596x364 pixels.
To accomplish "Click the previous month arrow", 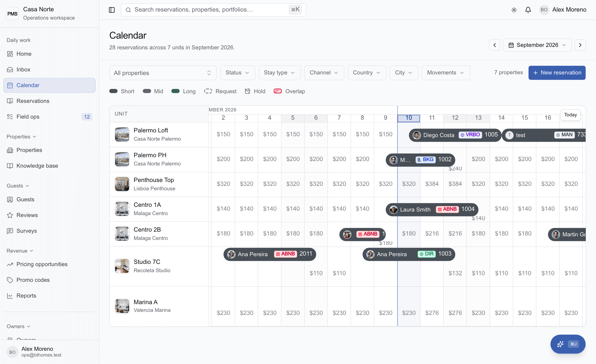I will pyautogui.click(x=494, y=45).
